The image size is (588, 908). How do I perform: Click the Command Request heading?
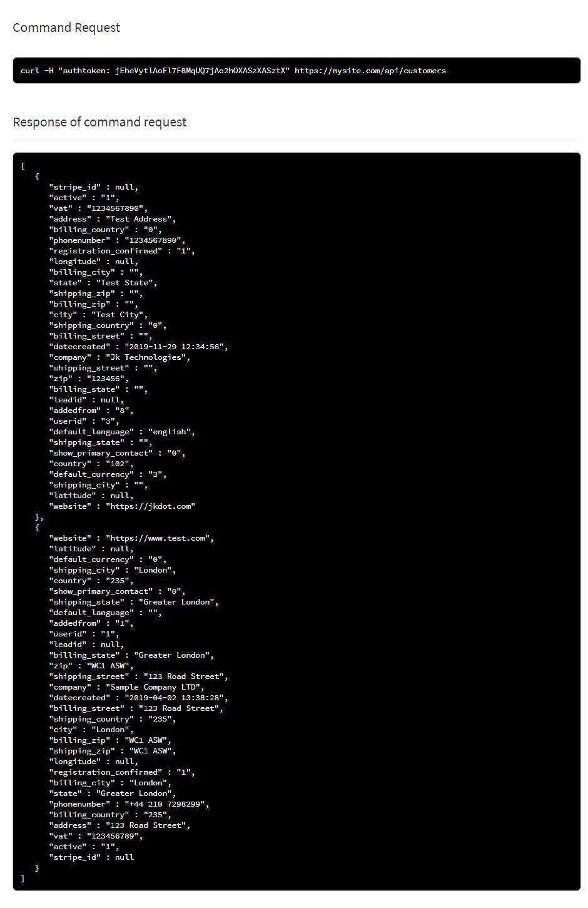66,28
